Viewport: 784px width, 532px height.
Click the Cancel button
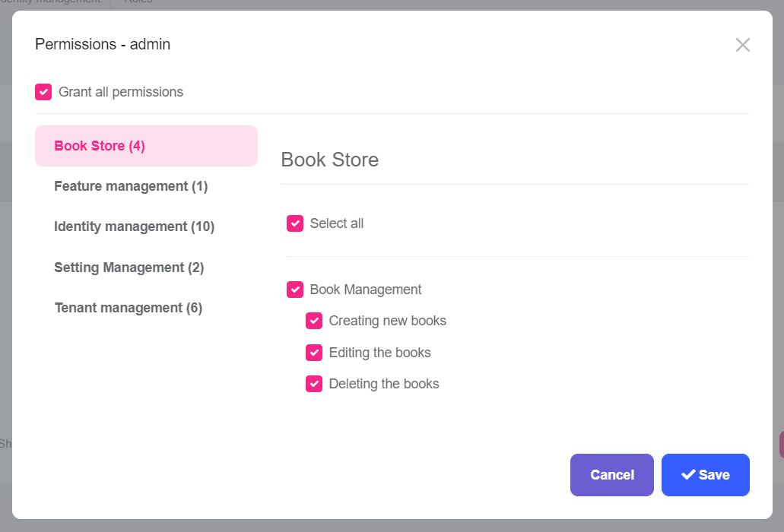pyautogui.click(x=611, y=474)
